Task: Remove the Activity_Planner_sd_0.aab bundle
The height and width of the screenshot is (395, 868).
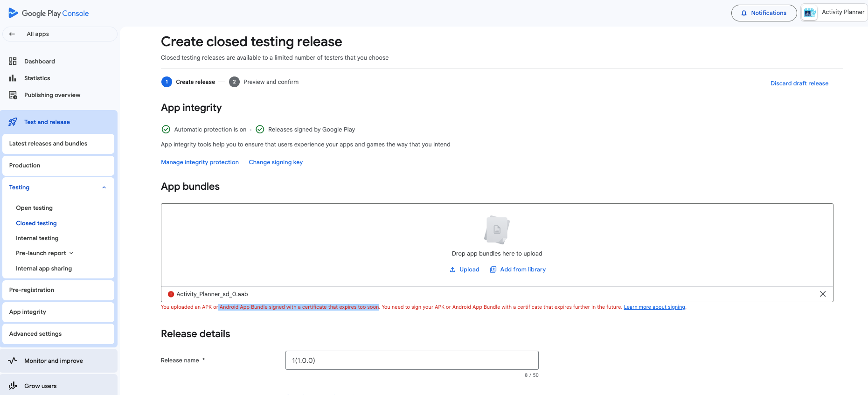Action: pos(822,294)
